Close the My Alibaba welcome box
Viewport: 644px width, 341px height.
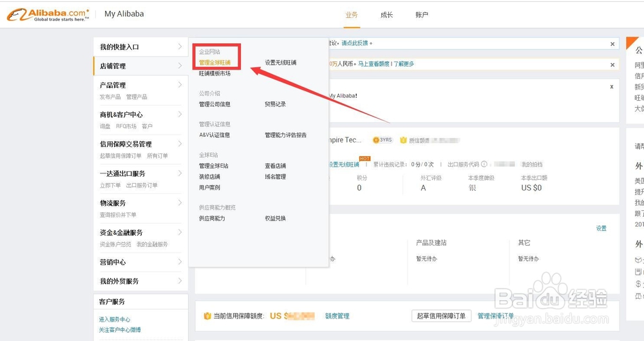click(x=612, y=87)
